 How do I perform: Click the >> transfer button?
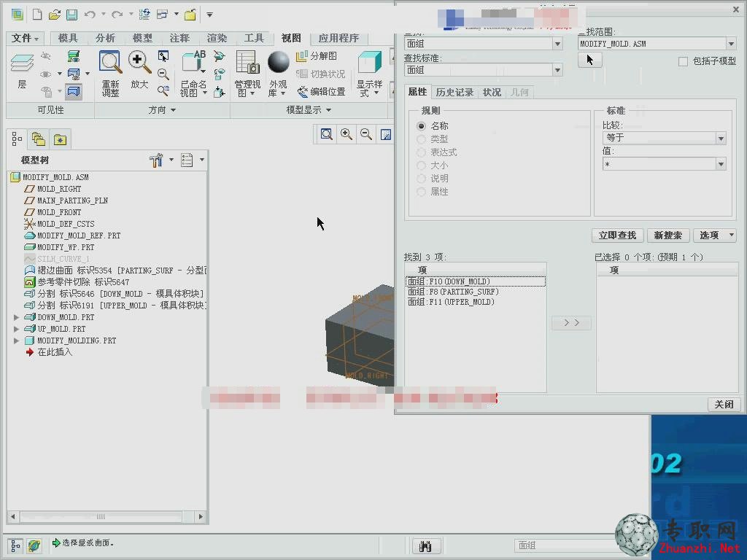[571, 323]
